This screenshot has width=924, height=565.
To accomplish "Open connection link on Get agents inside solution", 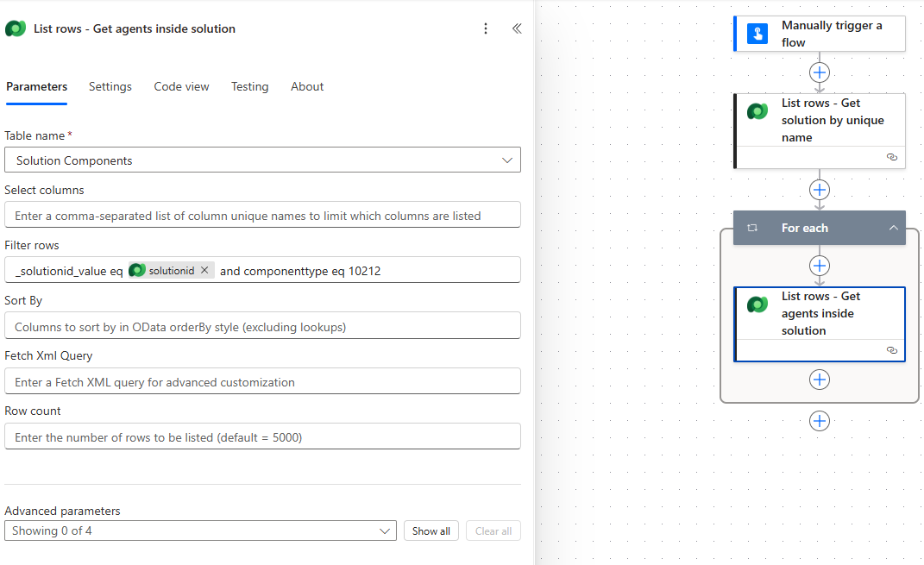I will pos(891,350).
